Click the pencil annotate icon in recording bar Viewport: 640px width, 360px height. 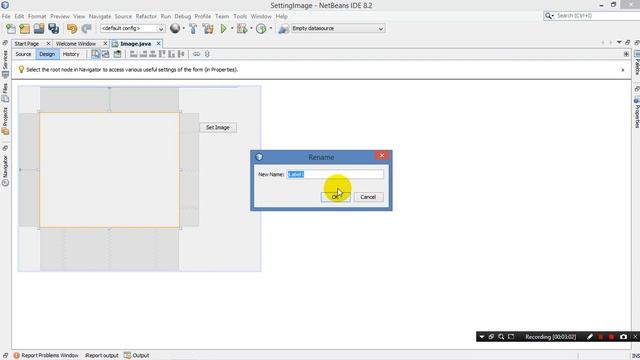tap(590, 337)
